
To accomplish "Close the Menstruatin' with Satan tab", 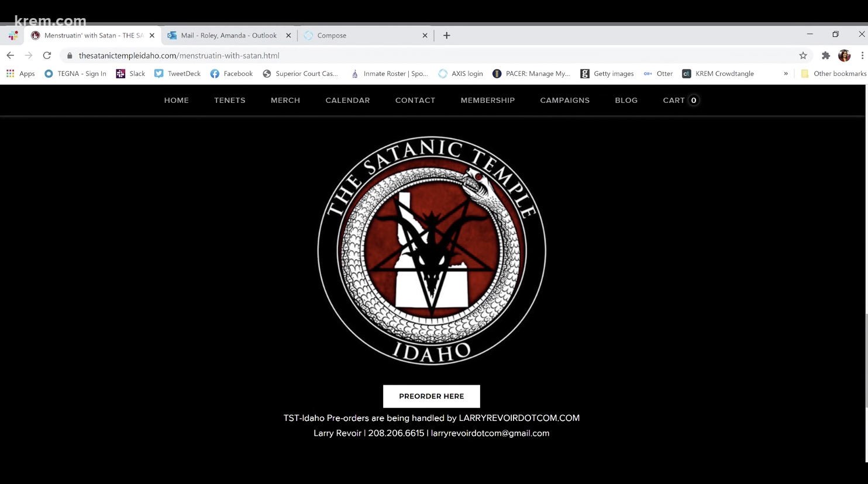I will [152, 36].
